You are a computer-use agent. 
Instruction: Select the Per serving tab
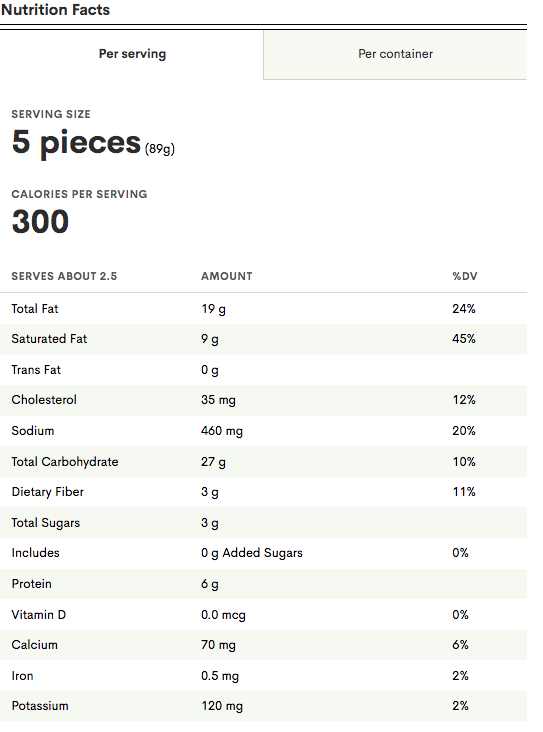[x=132, y=54]
